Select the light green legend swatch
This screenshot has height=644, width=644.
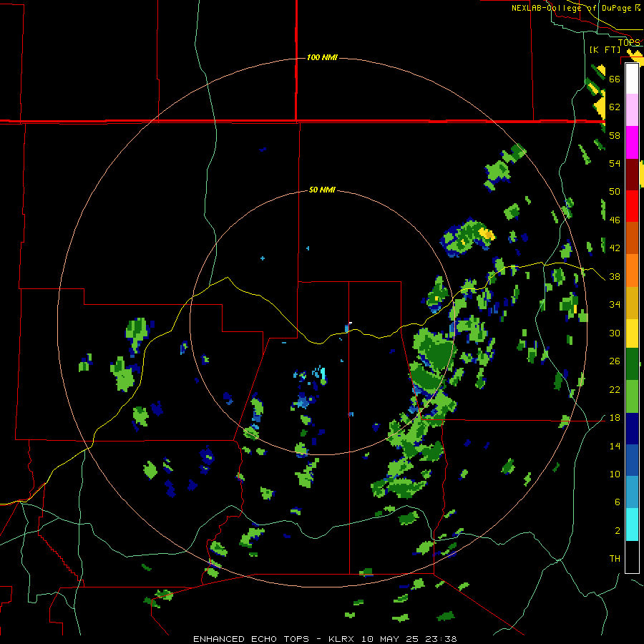pos(632,396)
